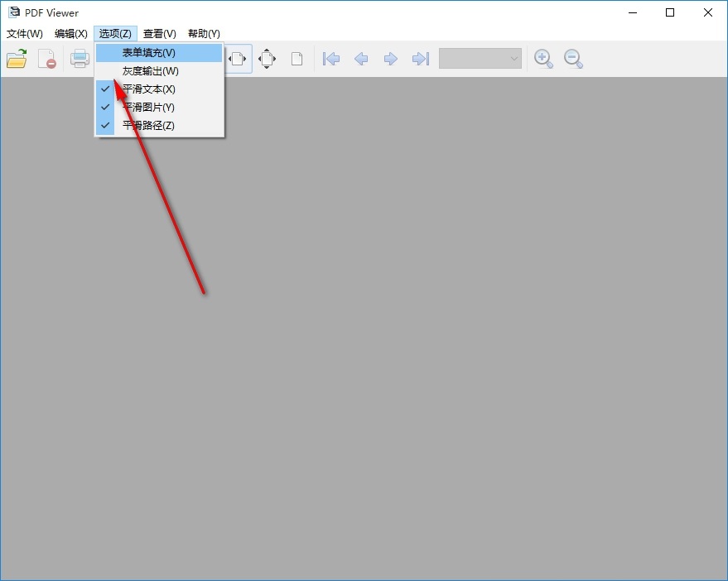The image size is (728, 581).
Task: Open the 查看(V) menu
Action: click(160, 33)
